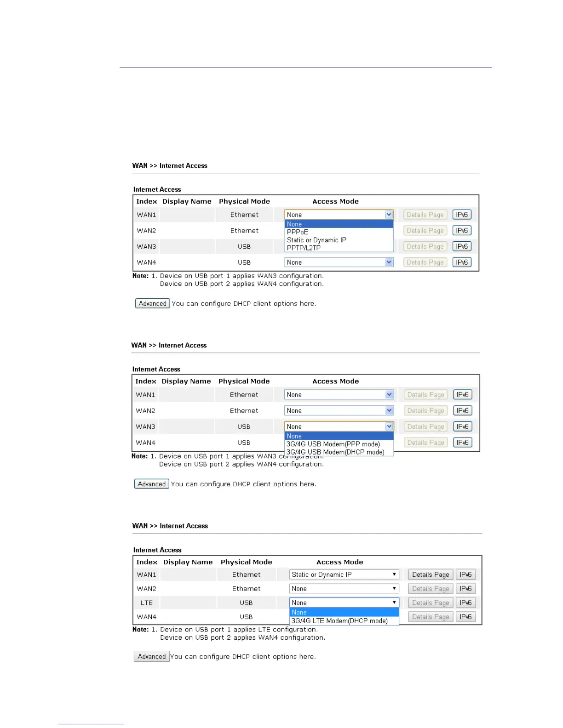
Task: Click WAN3 Details Page button in second panel
Action: 425,427
